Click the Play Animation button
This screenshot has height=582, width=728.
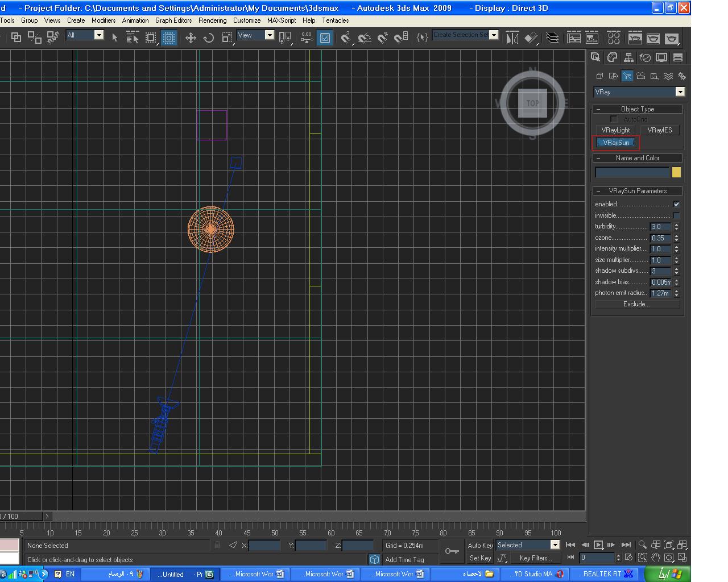598,545
